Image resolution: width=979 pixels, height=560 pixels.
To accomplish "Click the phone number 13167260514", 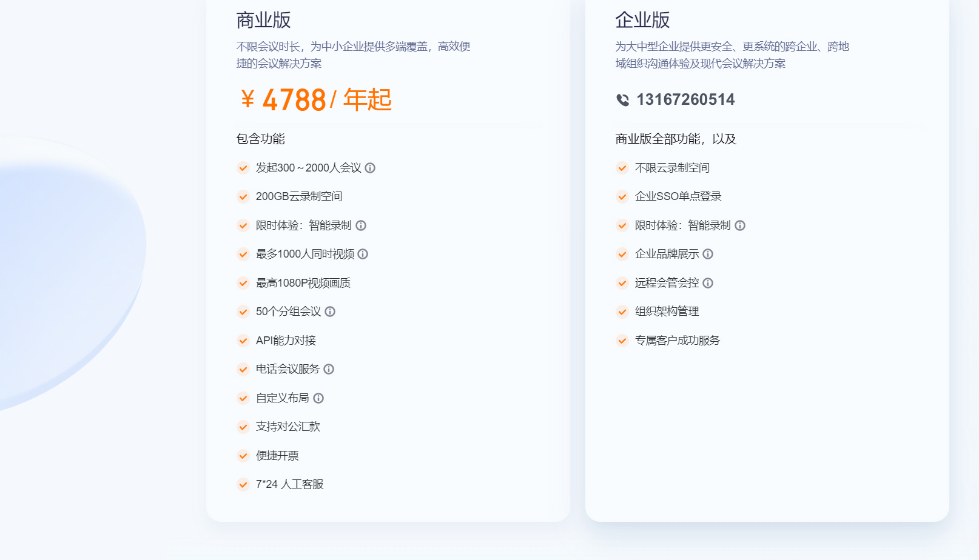I will click(685, 99).
